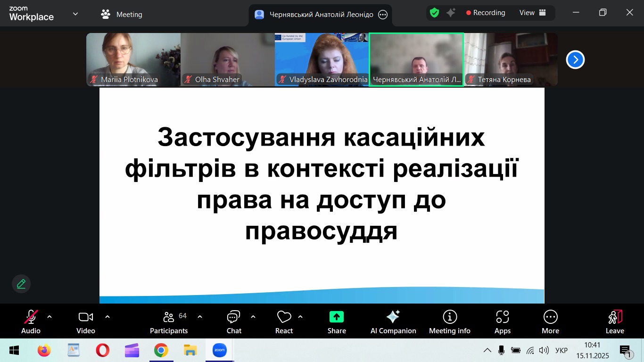Expand the video options arrow
Image resolution: width=644 pixels, height=362 pixels.
point(107,317)
